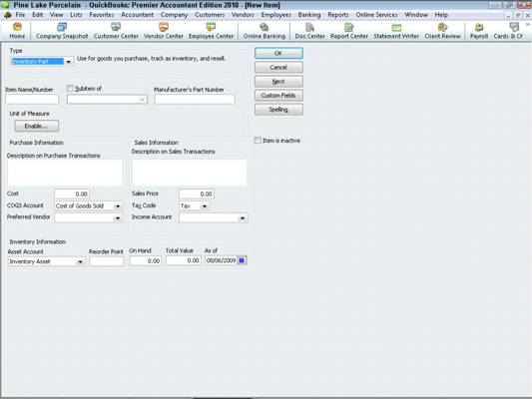
Task: Open the Home icon in toolbar
Action: (x=17, y=31)
